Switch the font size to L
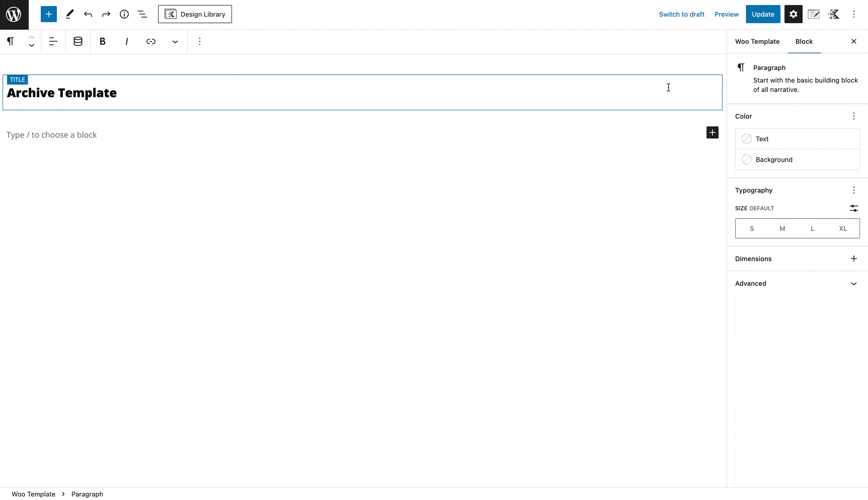 click(x=812, y=228)
